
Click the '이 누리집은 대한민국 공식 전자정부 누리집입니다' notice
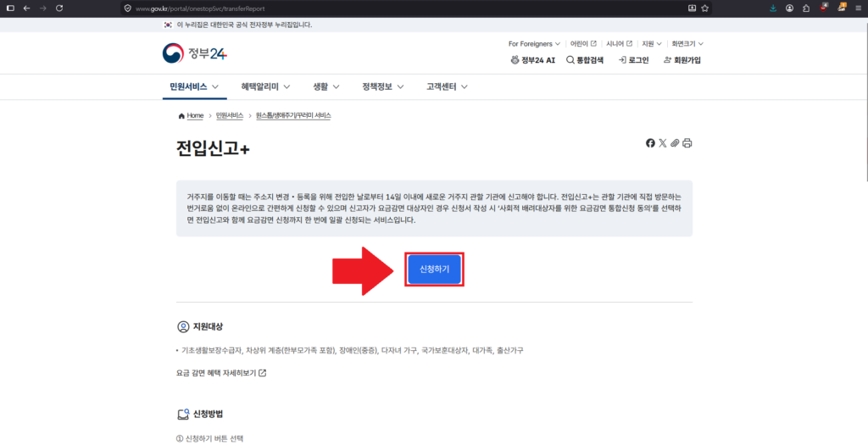click(x=244, y=25)
